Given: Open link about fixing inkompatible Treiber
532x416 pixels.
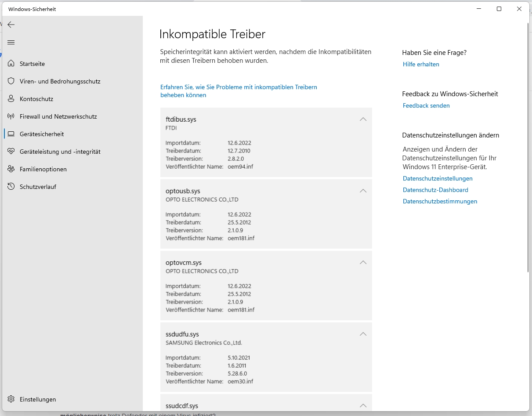Looking at the screenshot, I should coord(239,91).
